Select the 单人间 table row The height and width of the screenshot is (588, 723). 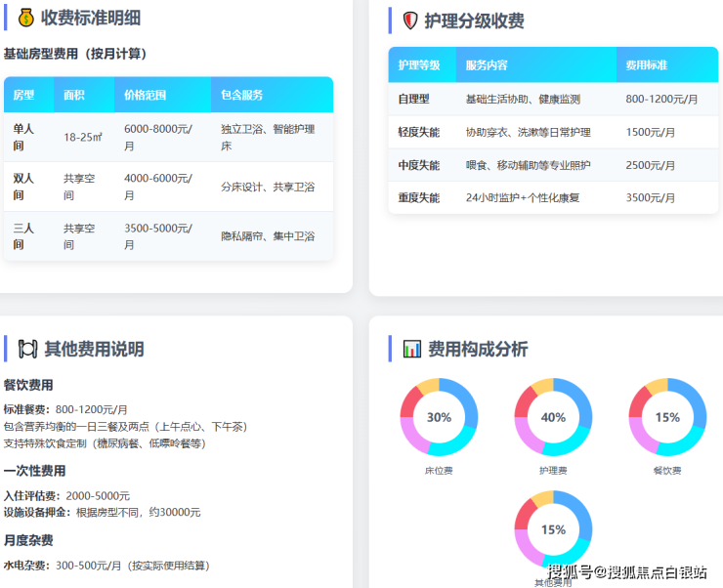coord(168,137)
